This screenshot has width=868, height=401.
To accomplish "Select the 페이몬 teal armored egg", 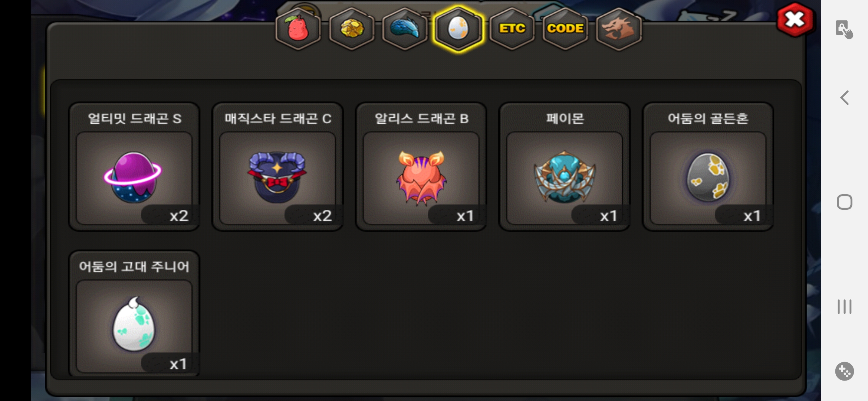I will pyautogui.click(x=565, y=178).
